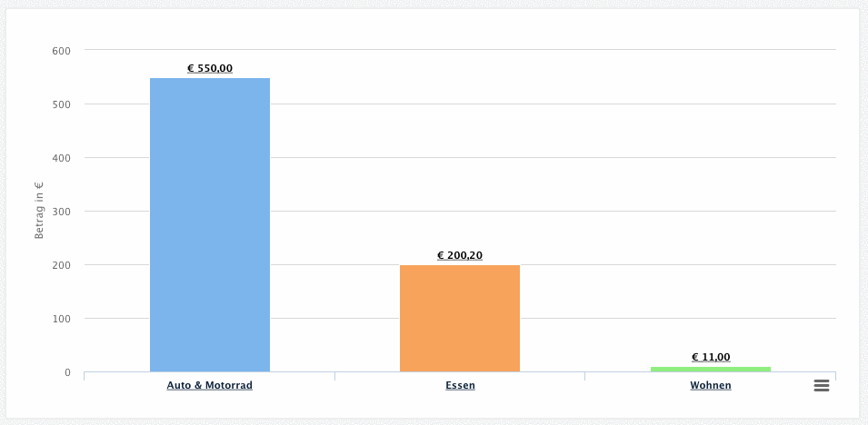Select the Auto & Motorrad axis label

point(210,385)
